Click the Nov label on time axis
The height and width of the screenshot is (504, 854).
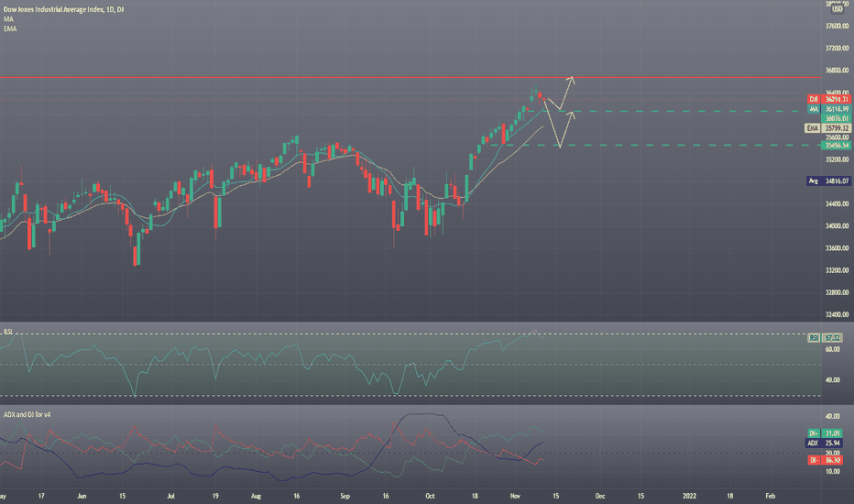tap(515, 497)
